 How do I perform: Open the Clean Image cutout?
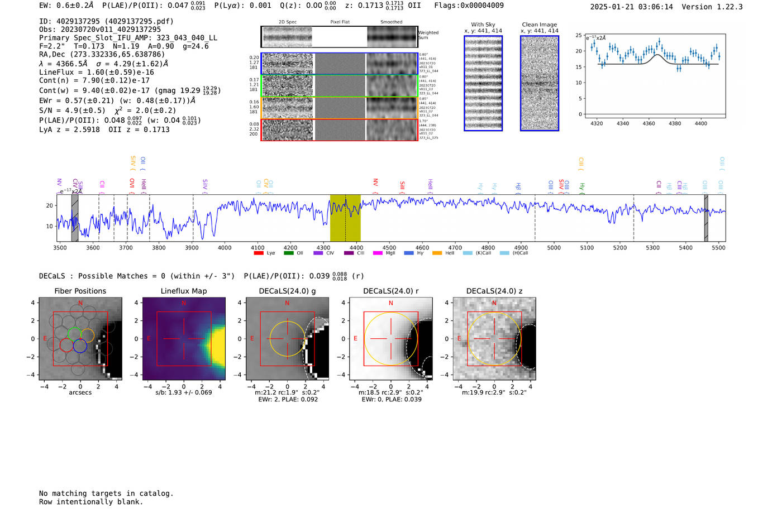(x=540, y=83)
